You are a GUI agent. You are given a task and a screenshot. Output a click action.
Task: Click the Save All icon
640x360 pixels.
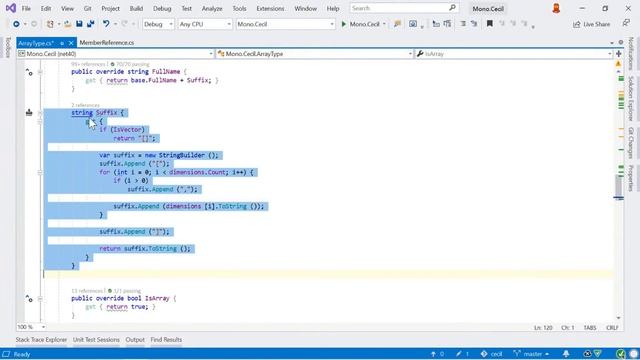pyautogui.click(x=91, y=24)
